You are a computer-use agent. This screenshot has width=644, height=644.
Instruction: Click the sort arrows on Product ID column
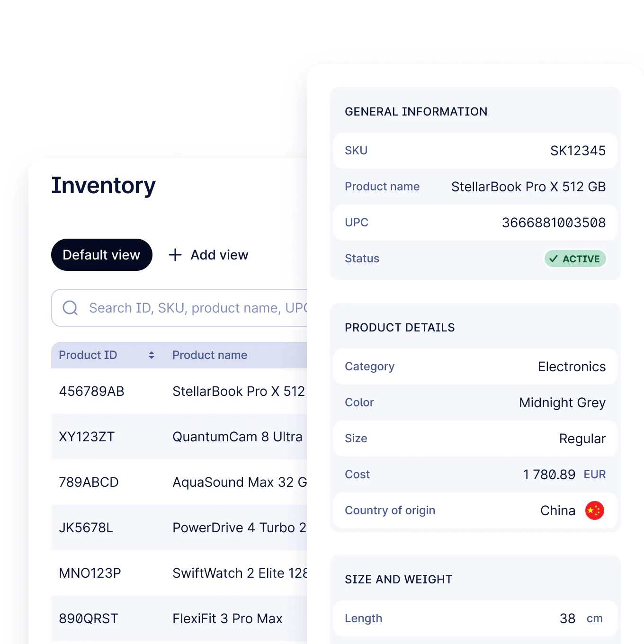[x=151, y=355]
